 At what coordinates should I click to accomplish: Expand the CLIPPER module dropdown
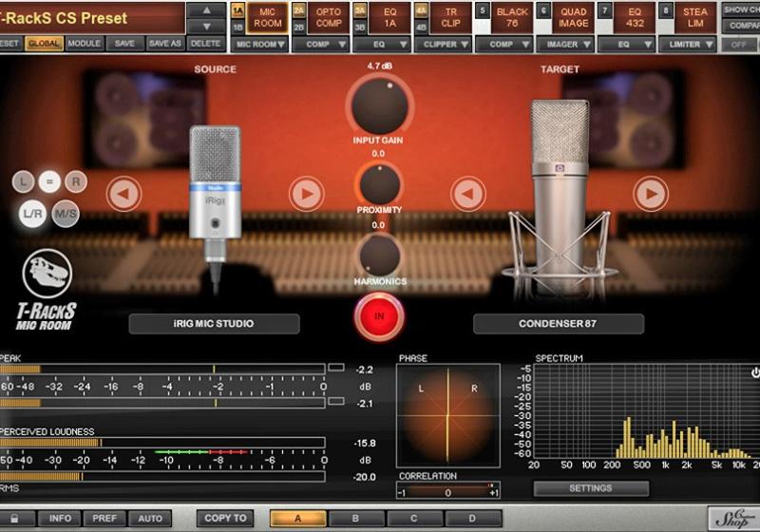pos(443,44)
